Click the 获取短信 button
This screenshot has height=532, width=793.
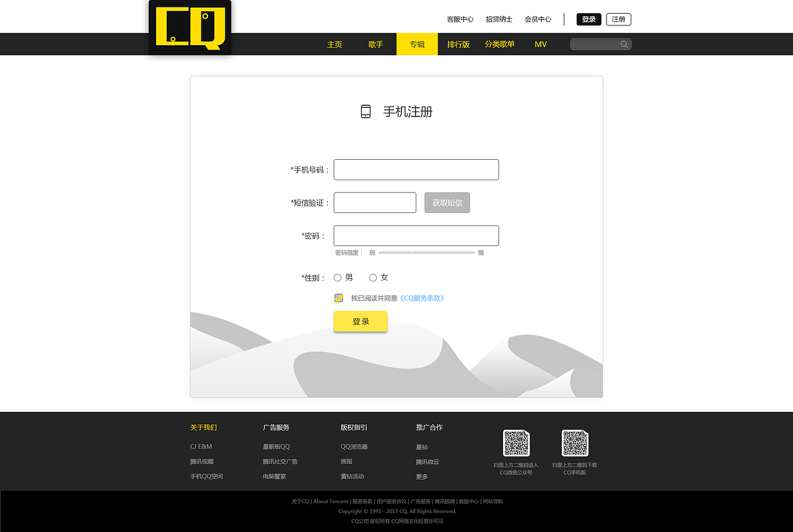click(447, 203)
